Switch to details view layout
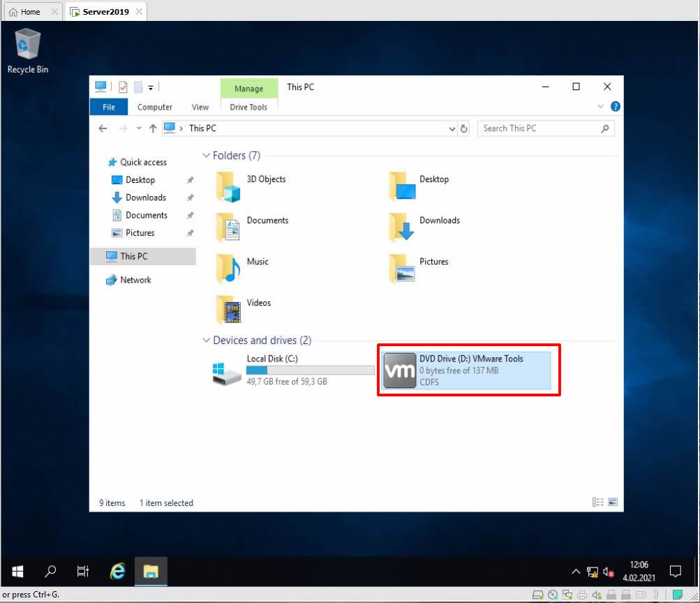The height and width of the screenshot is (603, 700). tap(597, 502)
